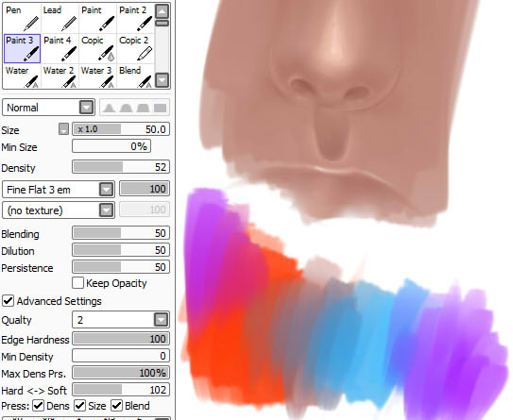Adjust the Blending slider
The height and width of the screenshot is (420, 513).
pyautogui.click(x=121, y=233)
